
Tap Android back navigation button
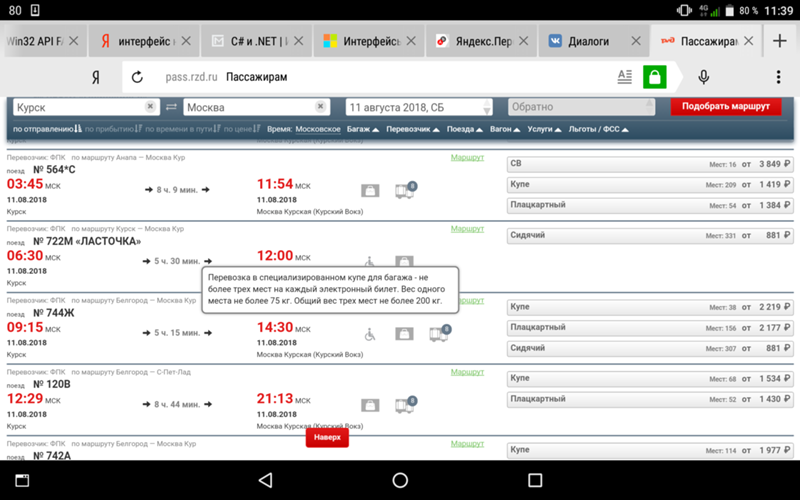click(x=266, y=480)
